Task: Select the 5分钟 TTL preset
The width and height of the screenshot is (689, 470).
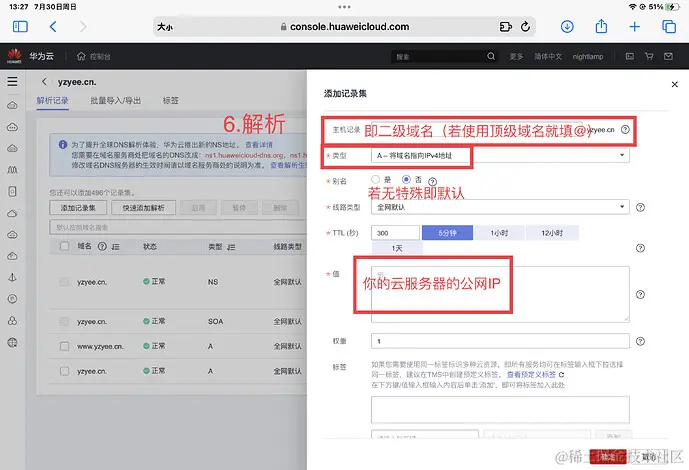Action: (x=447, y=233)
